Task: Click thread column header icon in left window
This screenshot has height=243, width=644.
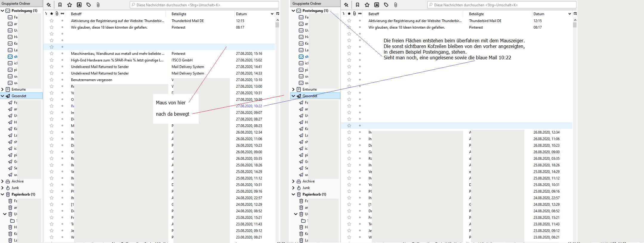Action: coord(46,14)
